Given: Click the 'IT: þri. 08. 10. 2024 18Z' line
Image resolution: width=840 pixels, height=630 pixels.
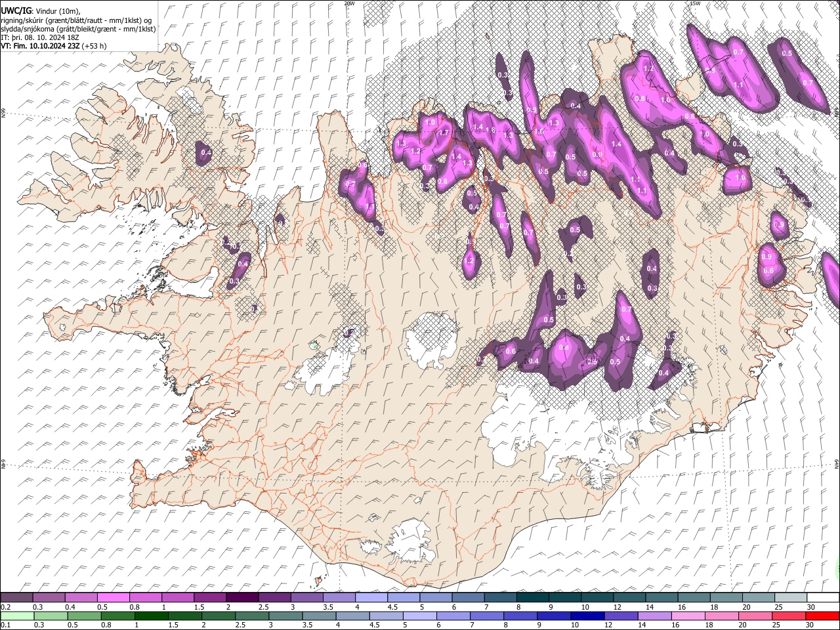Looking at the screenshot, I should tap(41, 37).
